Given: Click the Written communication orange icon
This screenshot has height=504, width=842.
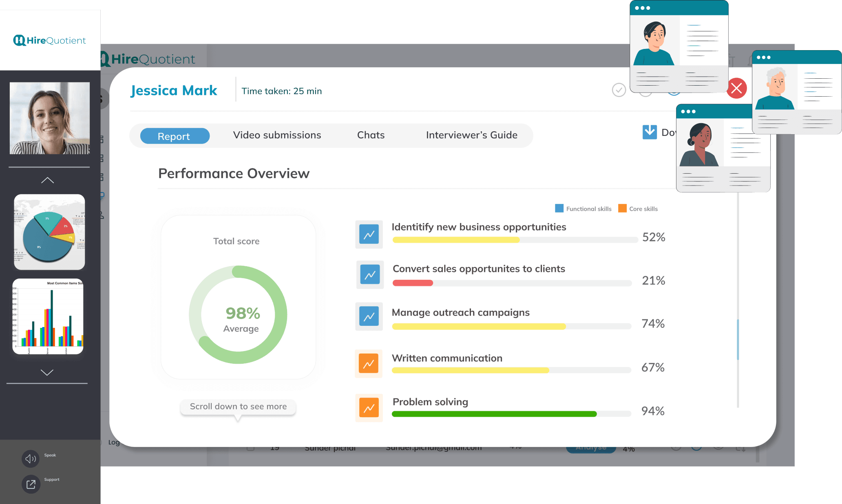Looking at the screenshot, I should click(369, 364).
